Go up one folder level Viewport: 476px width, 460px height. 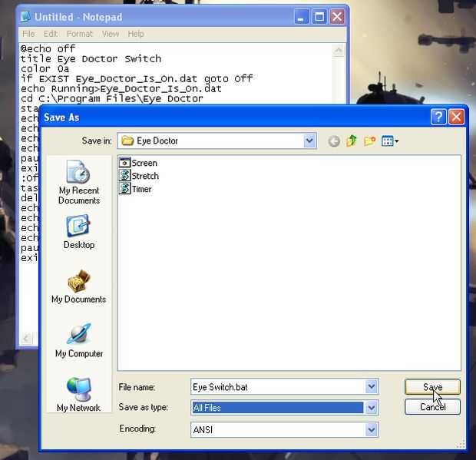click(351, 141)
